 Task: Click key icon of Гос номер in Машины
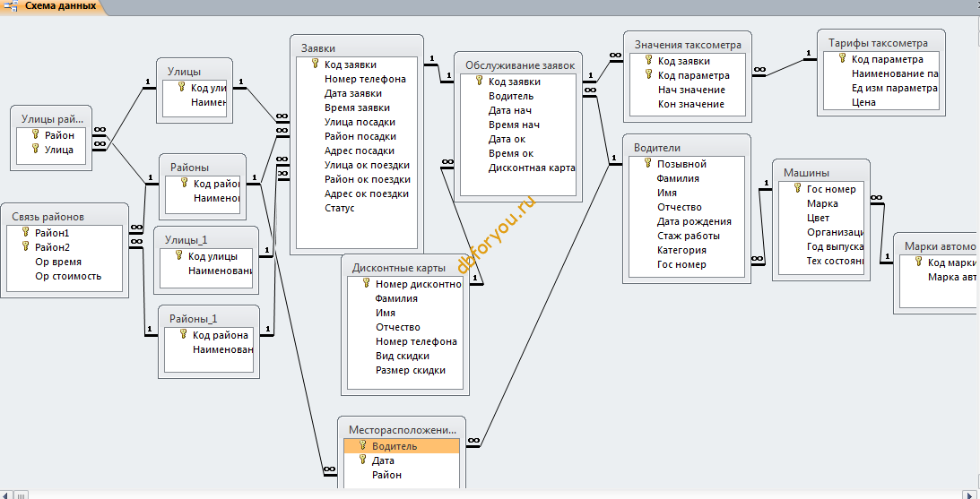(798, 189)
